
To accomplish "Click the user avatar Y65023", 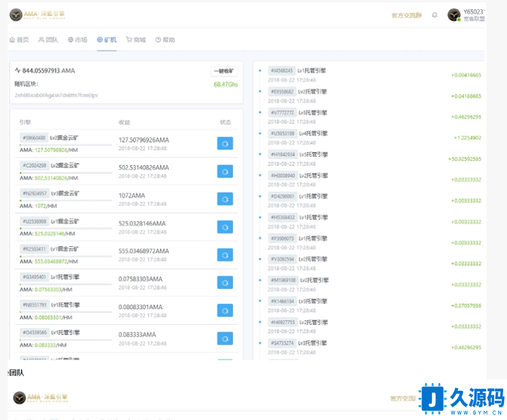I will [x=454, y=15].
